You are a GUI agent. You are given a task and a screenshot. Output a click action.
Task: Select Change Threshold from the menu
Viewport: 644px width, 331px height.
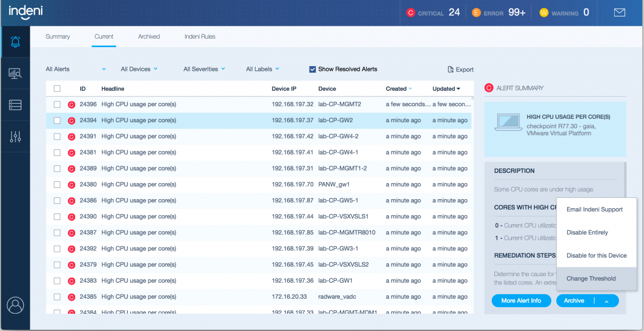tap(591, 279)
